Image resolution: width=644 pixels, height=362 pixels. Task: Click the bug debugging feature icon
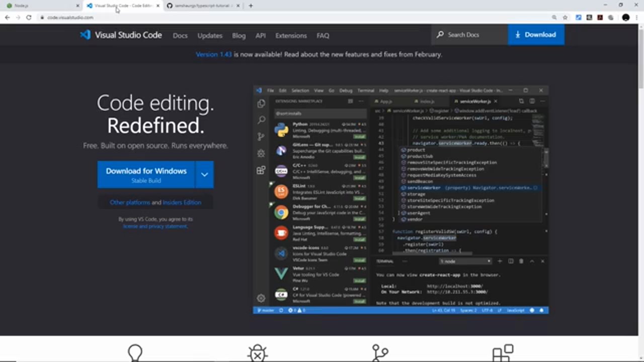coord(258,353)
